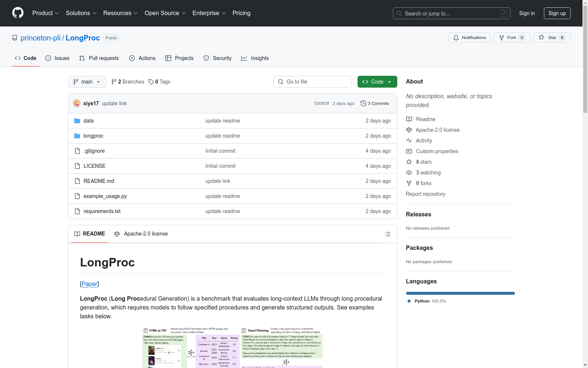Open the Insights tab
The image size is (588, 368).
tap(255, 58)
